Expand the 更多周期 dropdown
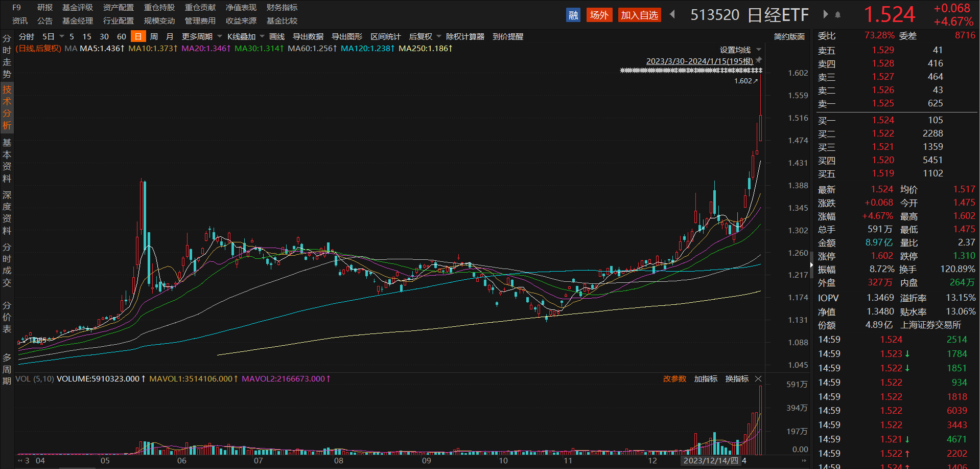This screenshot has height=469, width=980. click(220, 36)
